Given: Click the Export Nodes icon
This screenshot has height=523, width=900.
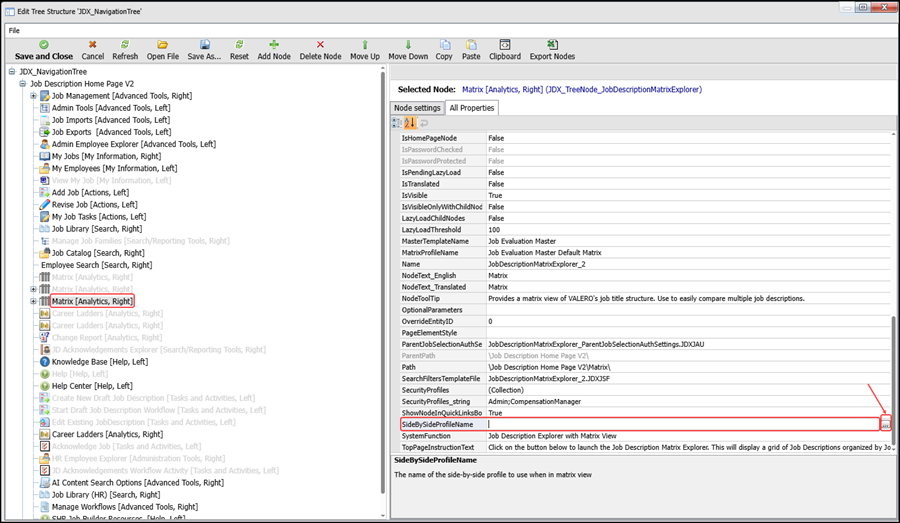Looking at the screenshot, I should (x=552, y=45).
